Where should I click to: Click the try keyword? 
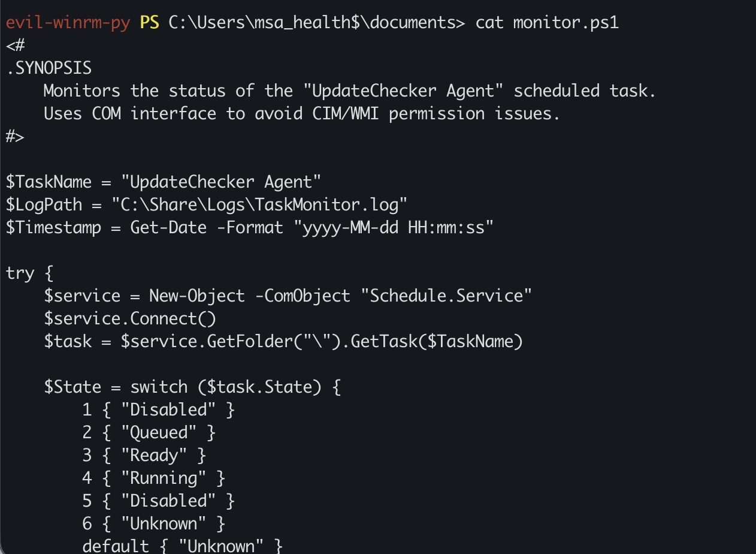(x=20, y=273)
